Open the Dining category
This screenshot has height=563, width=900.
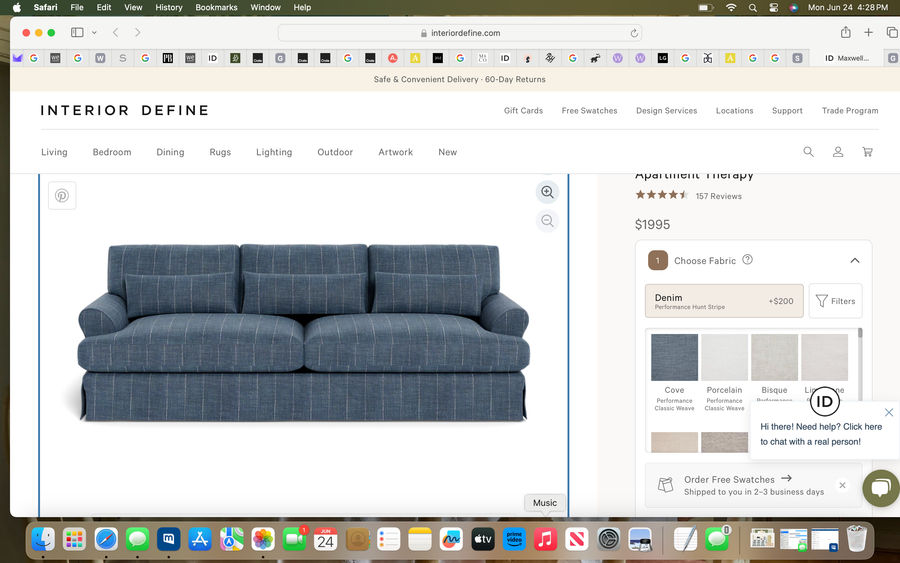click(170, 152)
